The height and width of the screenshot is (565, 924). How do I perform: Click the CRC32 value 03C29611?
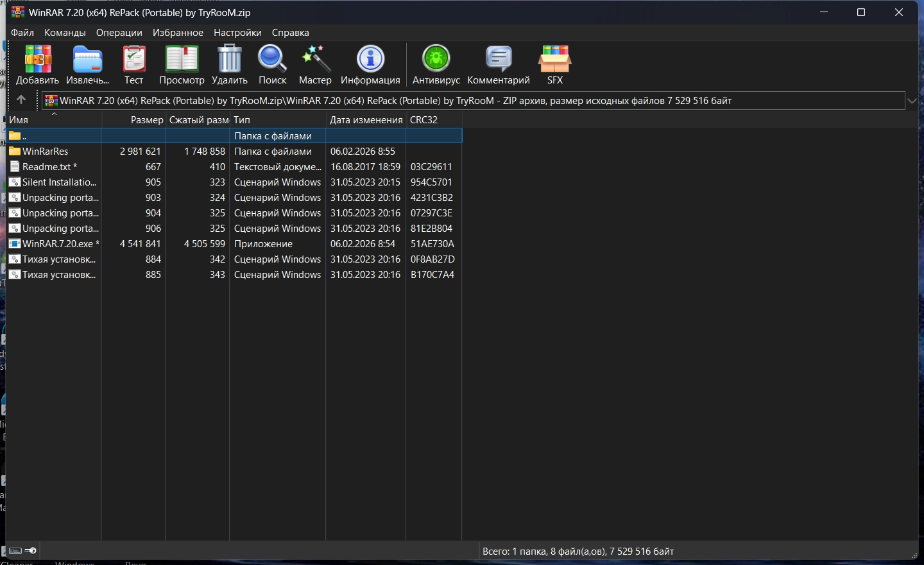click(x=431, y=167)
